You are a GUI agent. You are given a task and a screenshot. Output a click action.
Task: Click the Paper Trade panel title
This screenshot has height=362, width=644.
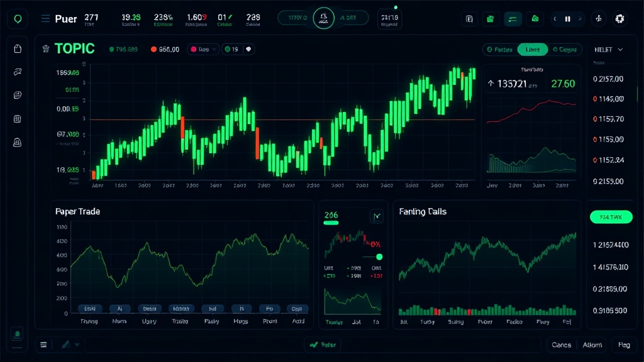(x=77, y=211)
